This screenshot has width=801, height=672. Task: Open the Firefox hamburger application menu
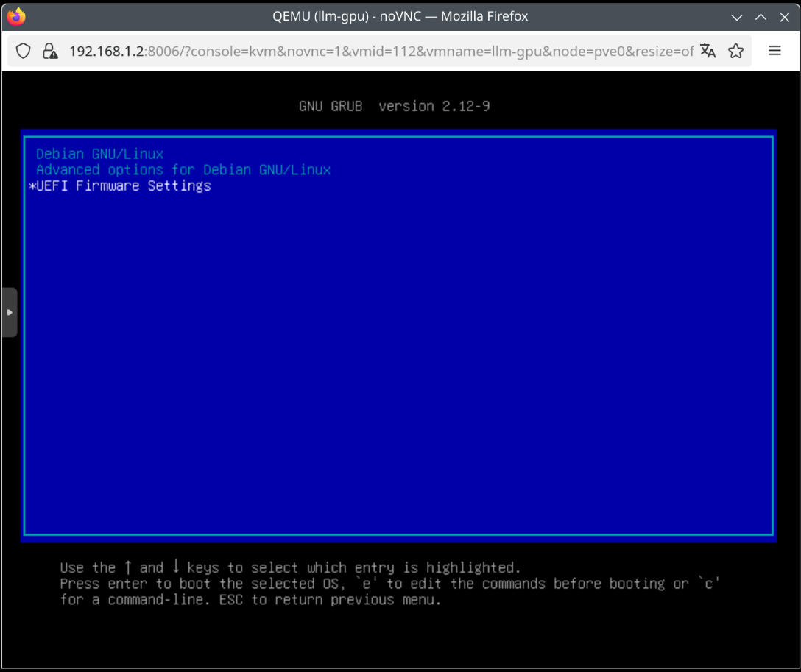pos(774,51)
